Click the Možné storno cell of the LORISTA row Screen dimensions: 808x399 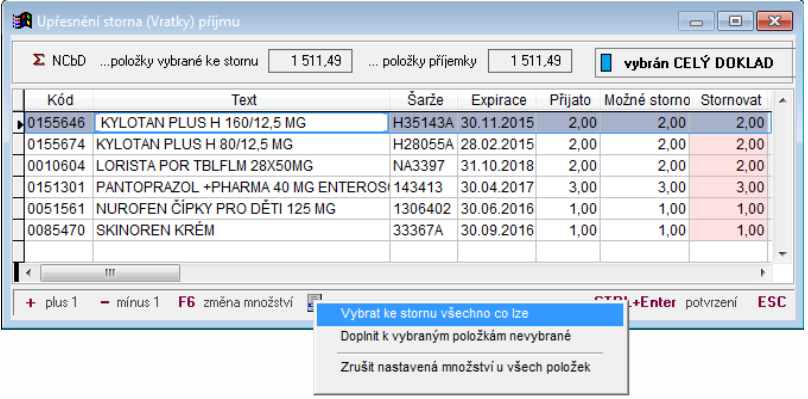pyautogui.click(x=645, y=166)
